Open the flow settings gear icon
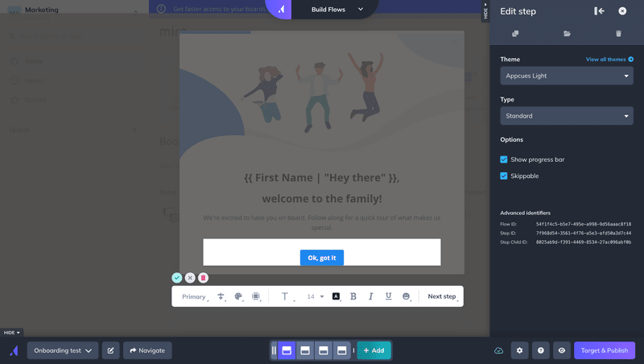The width and height of the screenshot is (644, 364). 520,350
